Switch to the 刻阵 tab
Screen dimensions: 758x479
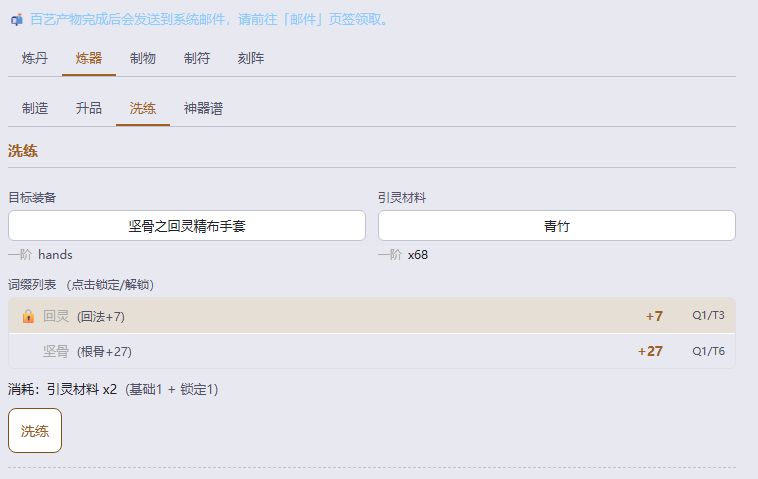[x=250, y=58]
